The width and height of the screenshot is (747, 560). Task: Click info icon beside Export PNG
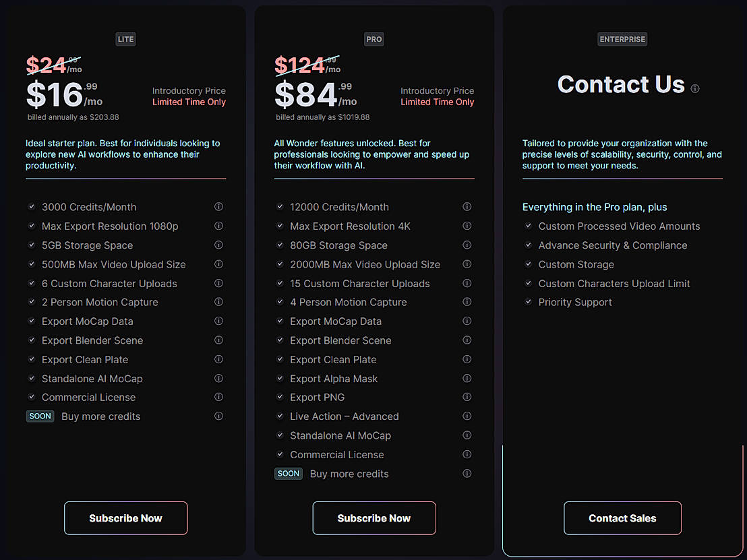(467, 398)
